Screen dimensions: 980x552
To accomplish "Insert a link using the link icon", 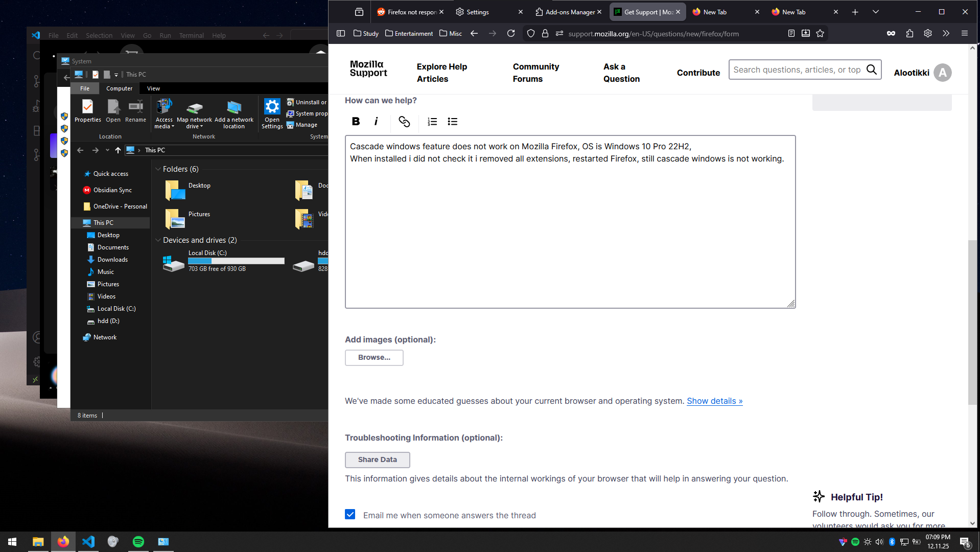I will 404,121.
